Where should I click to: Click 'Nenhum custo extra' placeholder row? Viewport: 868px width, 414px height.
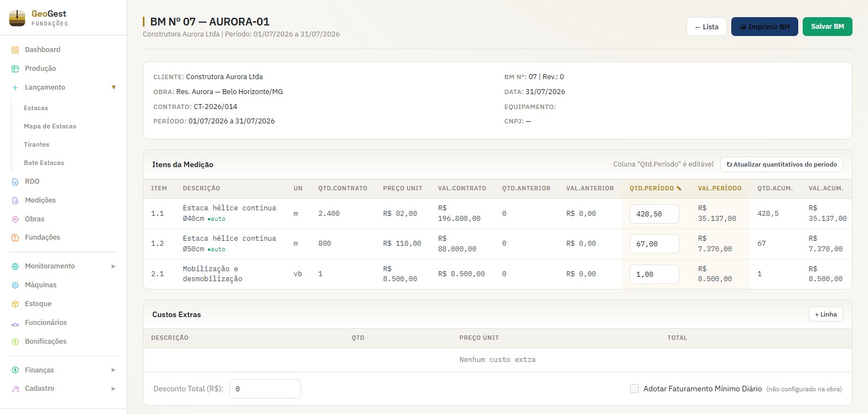pyautogui.click(x=497, y=360)
